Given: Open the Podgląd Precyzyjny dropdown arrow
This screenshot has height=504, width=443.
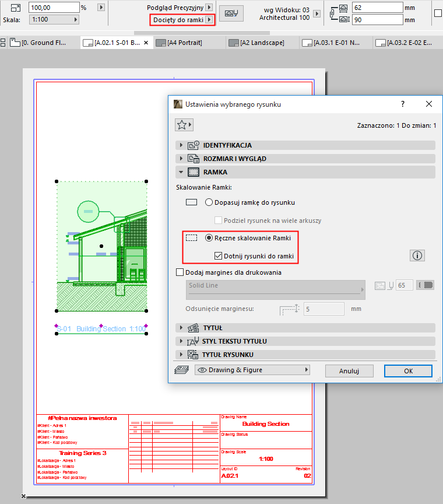Looking at the screenshot, I should click(x=209, y=7).
